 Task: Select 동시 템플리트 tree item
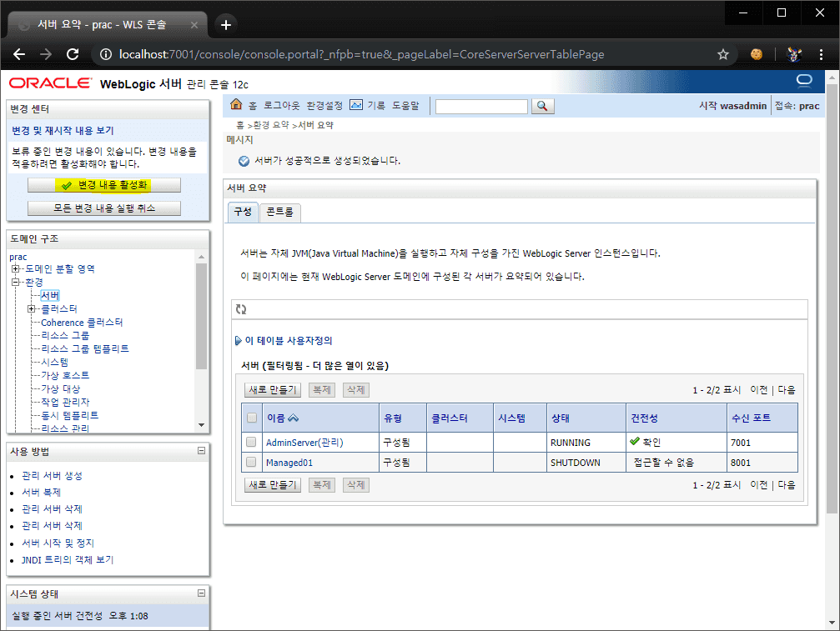pyautogui.click(x=69, y=415)
